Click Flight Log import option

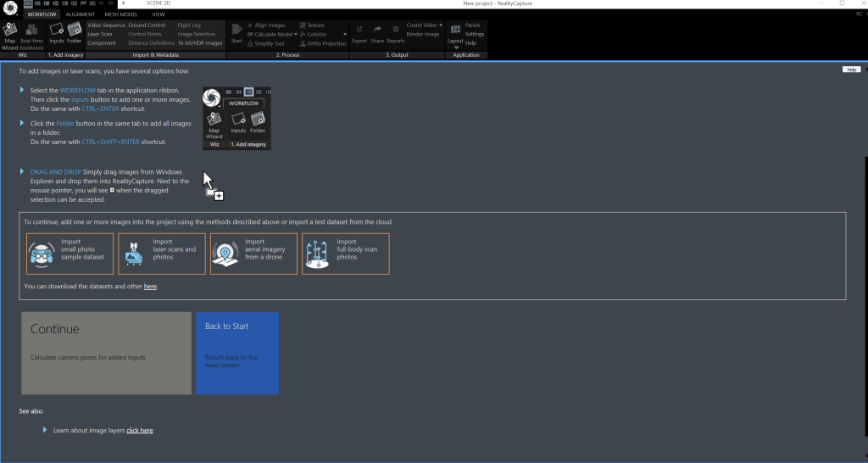pyautogui.click(x=189, y=25)
